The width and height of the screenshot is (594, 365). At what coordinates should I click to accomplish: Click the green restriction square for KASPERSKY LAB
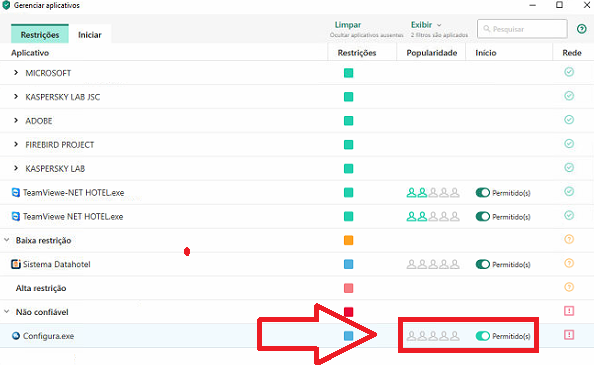click(349, 168)
